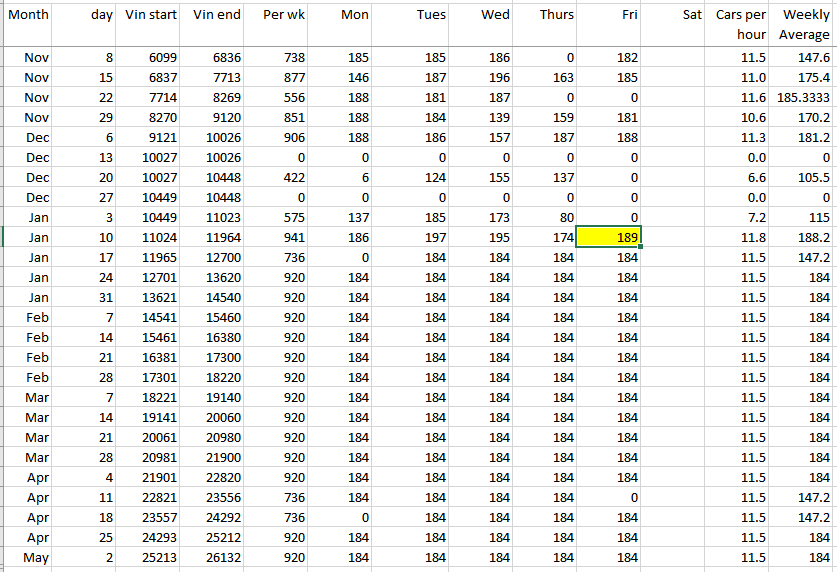The width and height of the screenshot is (837, 572).
Task: Click the Vin end header cell
Action: [x=215, y=24]
